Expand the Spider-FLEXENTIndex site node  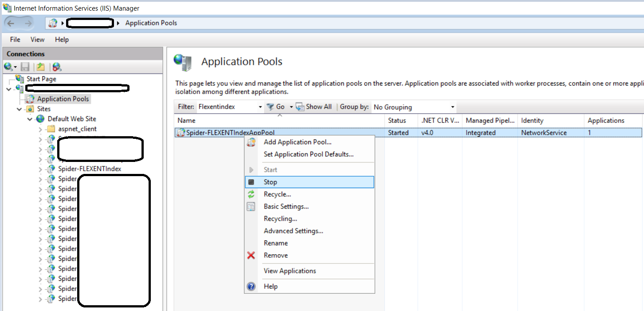pyautogui.click(x=40, y=169)
